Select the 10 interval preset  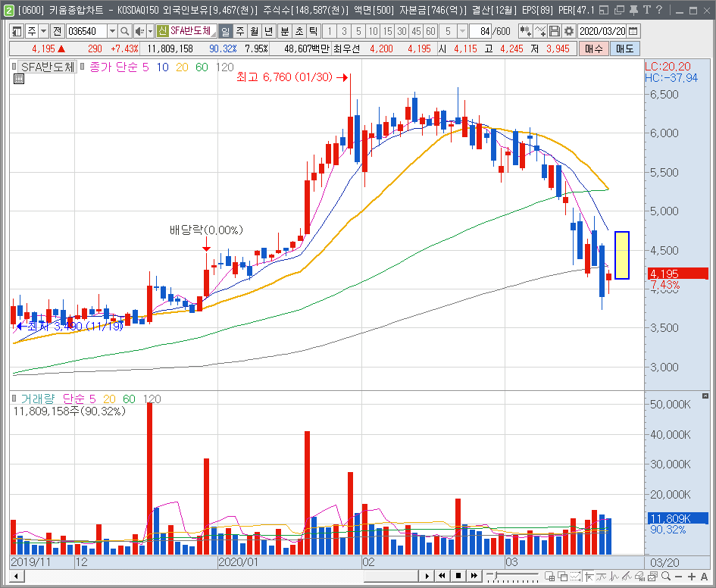(x=373, y=31)
